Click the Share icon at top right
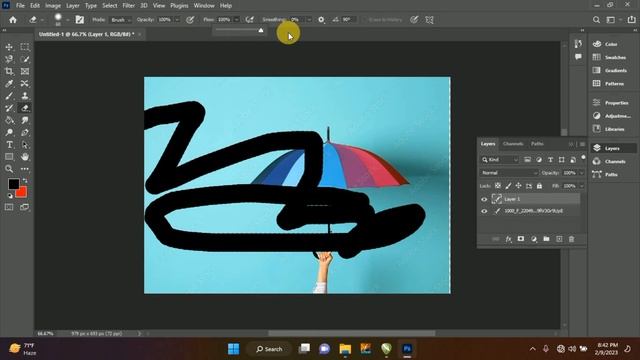The height and width of the screenshot is (360, 640). click(x=631, y=20)
